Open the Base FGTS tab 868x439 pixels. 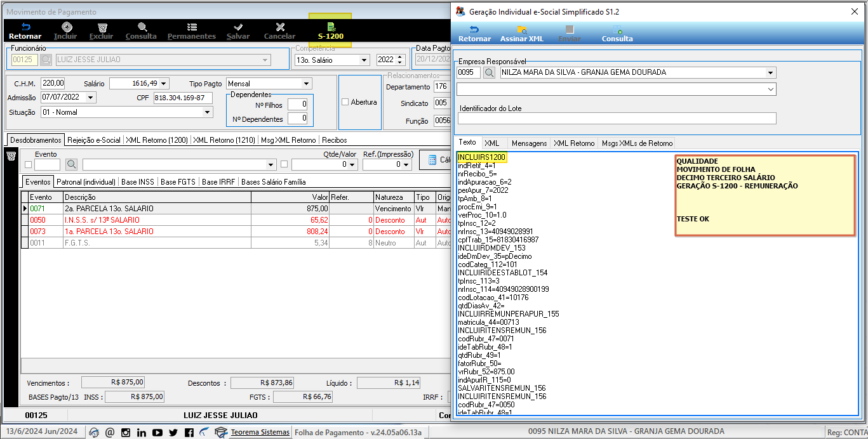pos(178,182)
